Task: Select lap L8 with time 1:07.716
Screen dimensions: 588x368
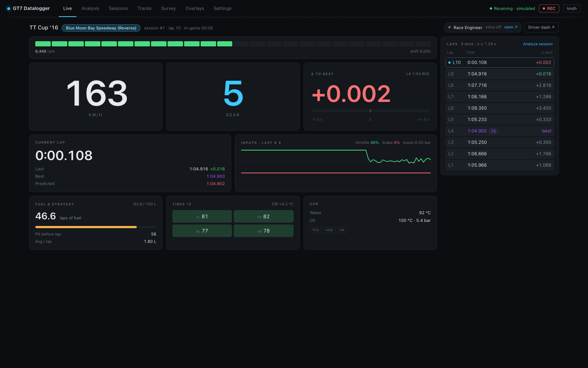Action: point(500,85)
